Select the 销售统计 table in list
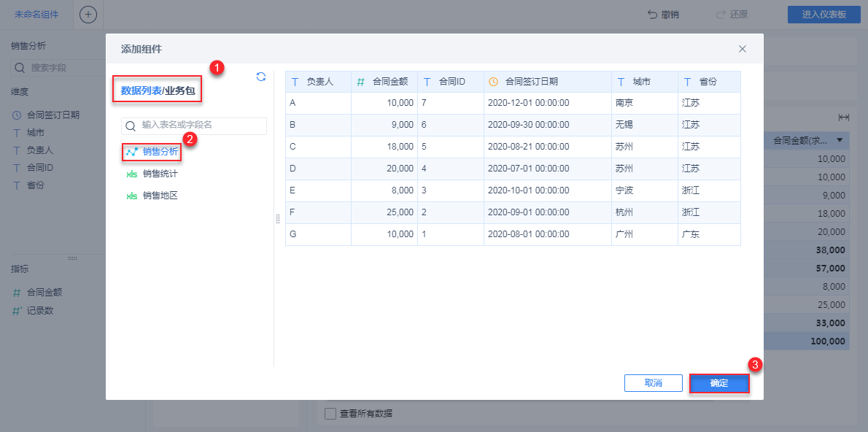This screenshot has height=432, width=868. [160, 174]
